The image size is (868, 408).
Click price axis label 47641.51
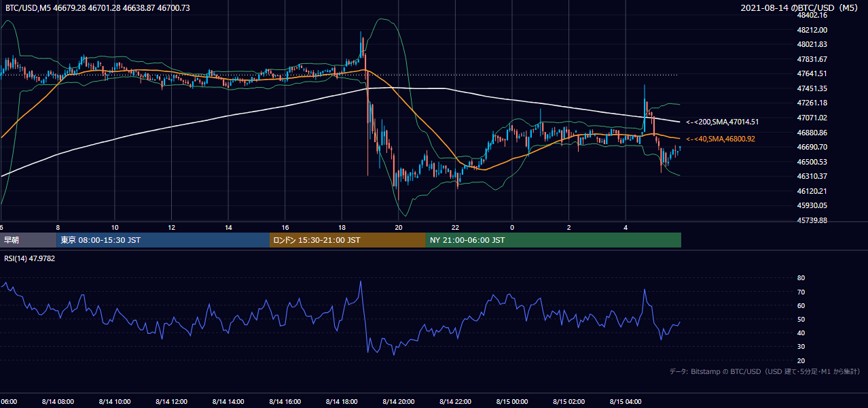point(812,73)
